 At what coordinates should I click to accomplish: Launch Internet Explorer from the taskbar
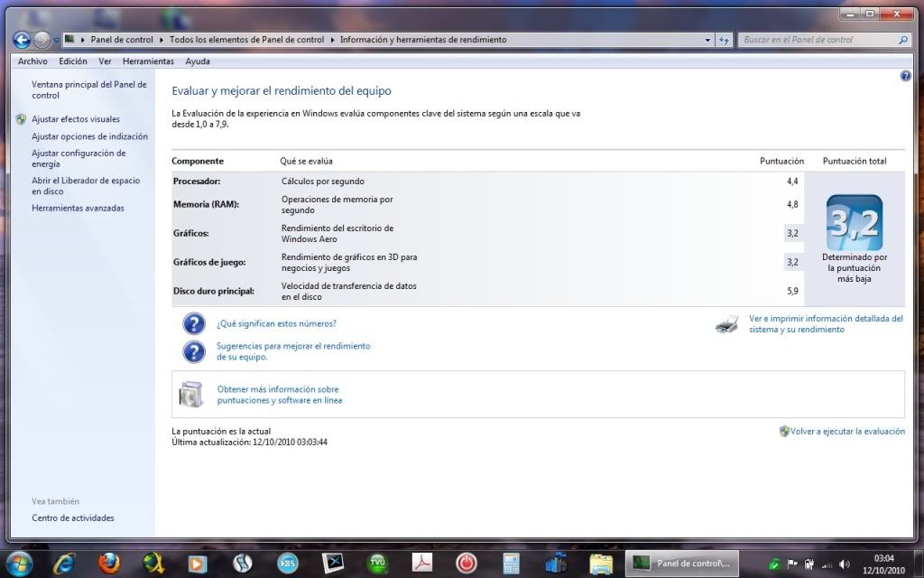(x=65, y=564)
